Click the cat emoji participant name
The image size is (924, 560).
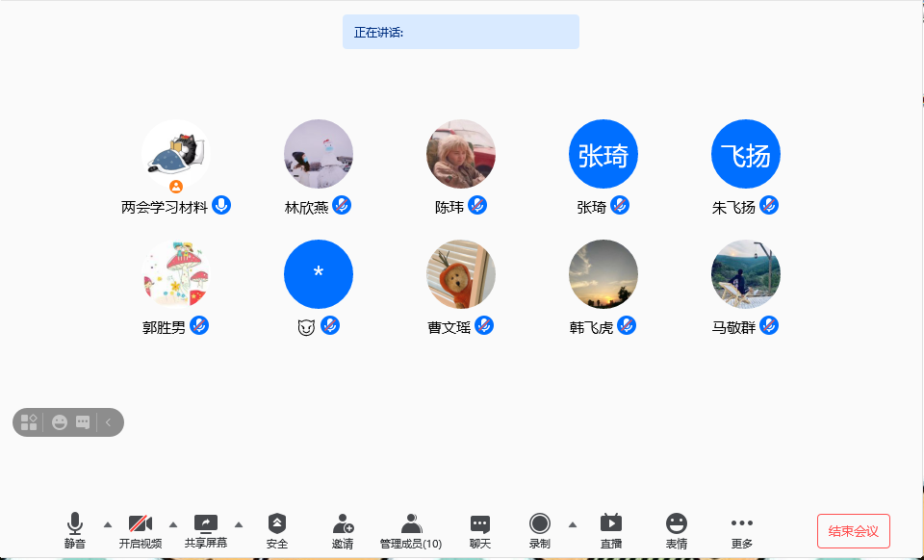306,327
